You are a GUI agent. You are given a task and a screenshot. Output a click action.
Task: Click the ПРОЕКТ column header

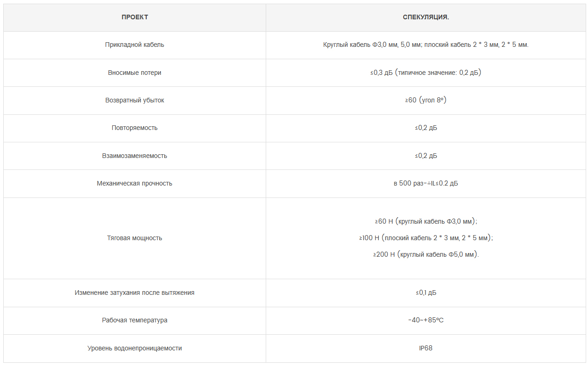click(135, 17)
